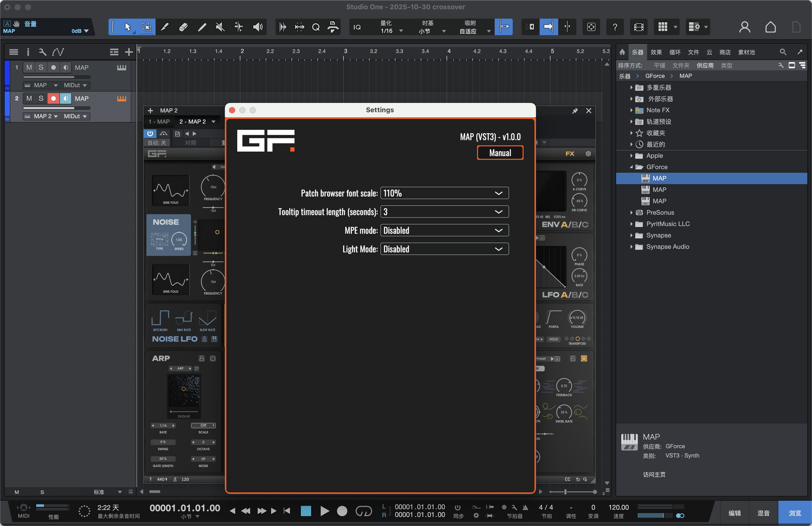Expand the PreSonus folder in browser
812x526 pixels.
pyautogui.click(x=631, y=212)
